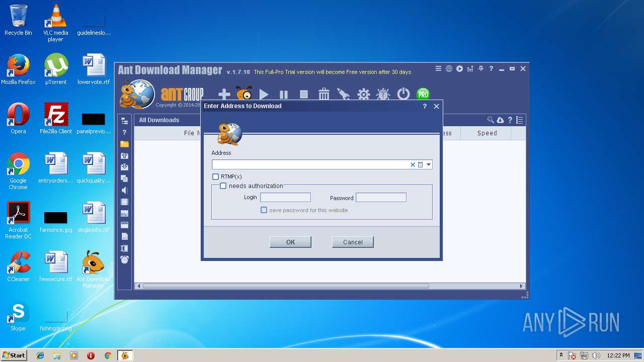Select the yellow folder category in sidebar
644x362 pixels.
point(124,144)
